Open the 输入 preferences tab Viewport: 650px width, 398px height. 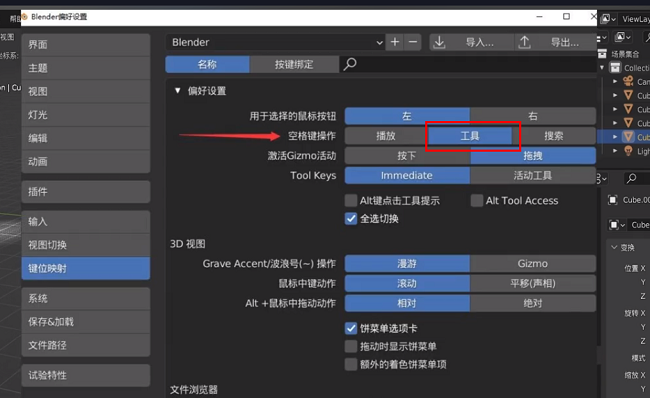click(x=86, y=222)
